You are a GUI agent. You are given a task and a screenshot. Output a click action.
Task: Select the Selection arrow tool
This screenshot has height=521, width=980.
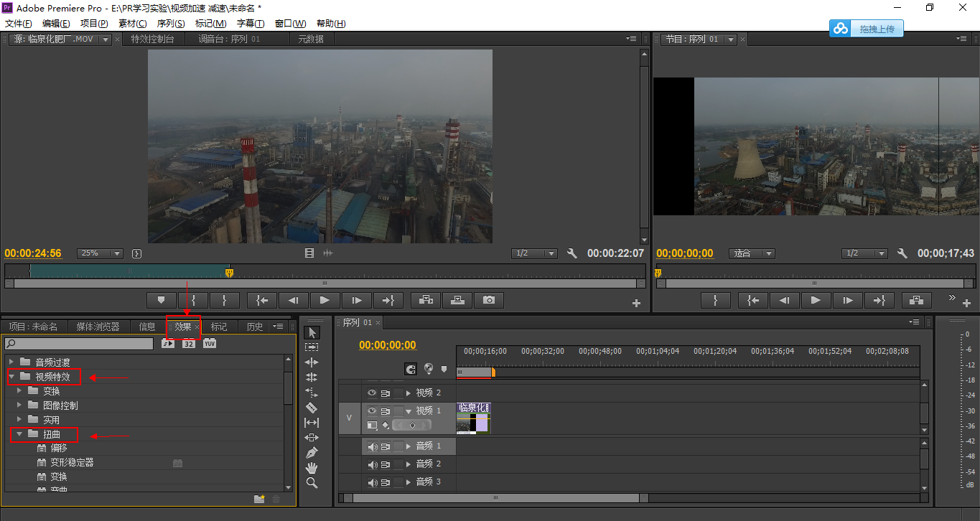point(312,333)
